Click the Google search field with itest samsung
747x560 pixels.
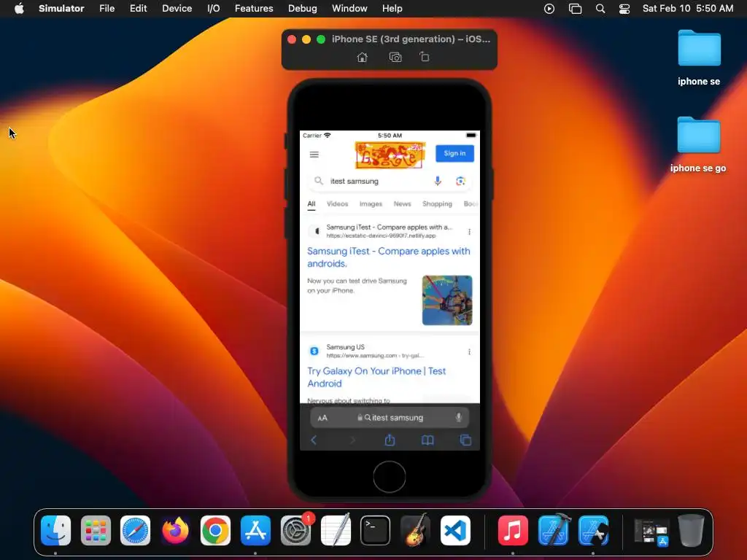(390, 181)
